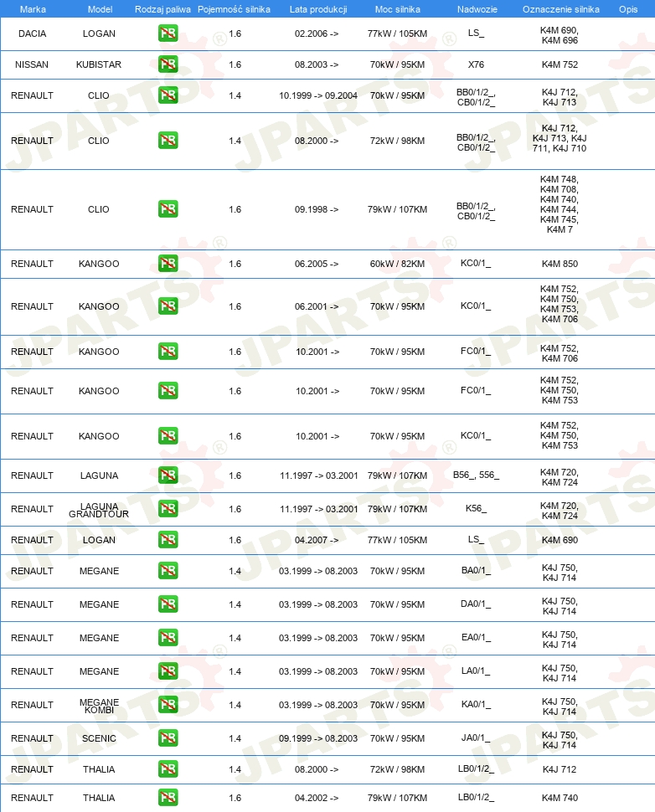This screenshot has height=812, width=655.
Task: Select the Opis column header
Action: coord(628,9)
